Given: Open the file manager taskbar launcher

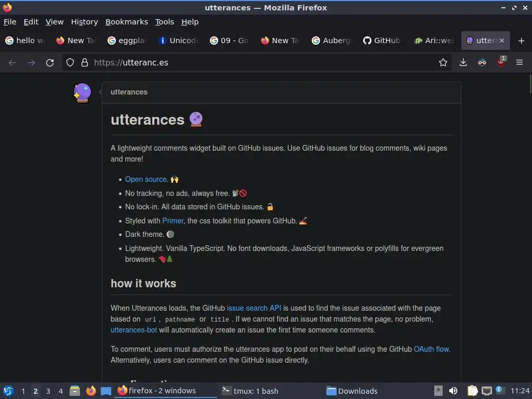Looking at the screenshot, I should 75,391.
